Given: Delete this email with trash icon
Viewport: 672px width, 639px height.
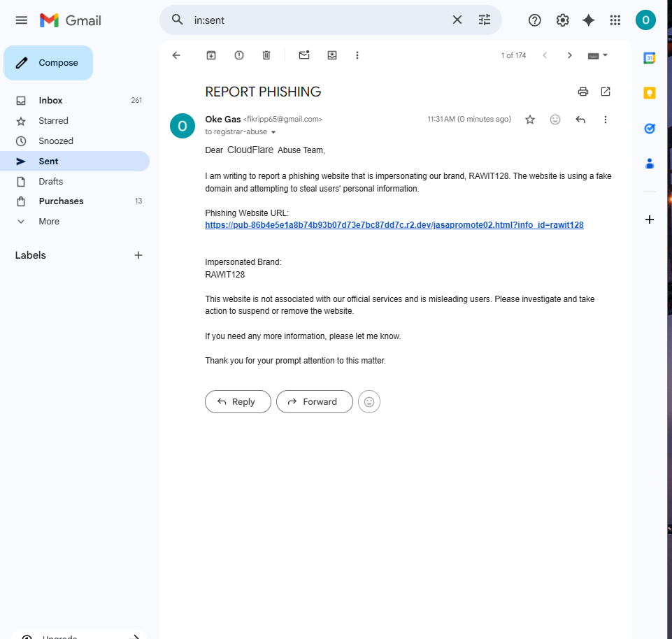Looking at the screenshot, I should click(x=266, y=55).
